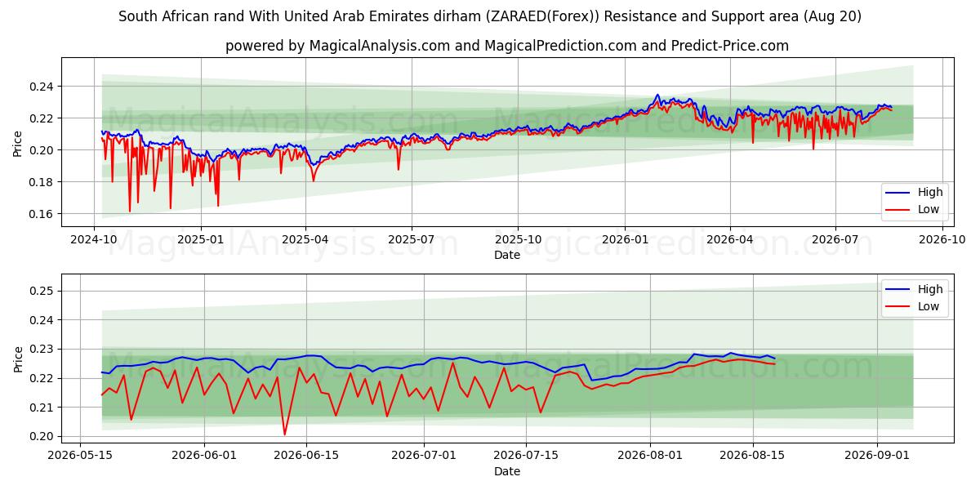Click 'High' in the top chart legend
Screen dimensions: 980x490
tap(929, 193)
